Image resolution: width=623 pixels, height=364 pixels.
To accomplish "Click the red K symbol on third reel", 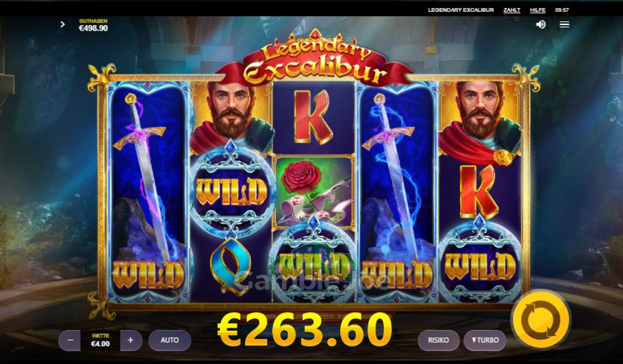I will [313, 116].
